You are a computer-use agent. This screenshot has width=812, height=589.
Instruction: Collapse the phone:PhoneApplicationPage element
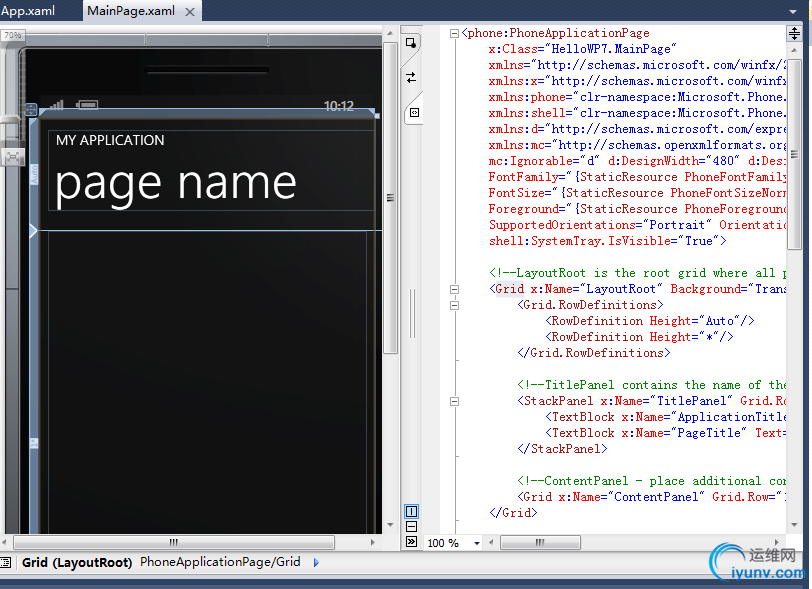454,34
